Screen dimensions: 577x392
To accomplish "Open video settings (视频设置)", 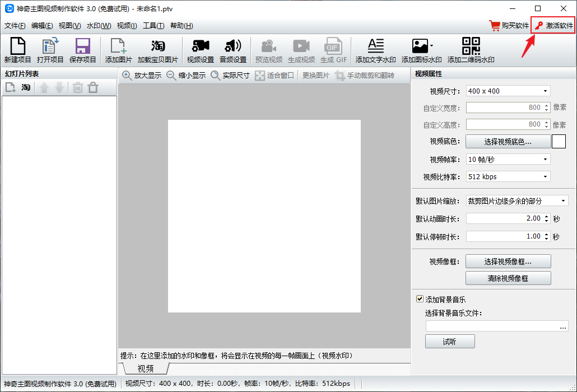I will tap(201, 50).
